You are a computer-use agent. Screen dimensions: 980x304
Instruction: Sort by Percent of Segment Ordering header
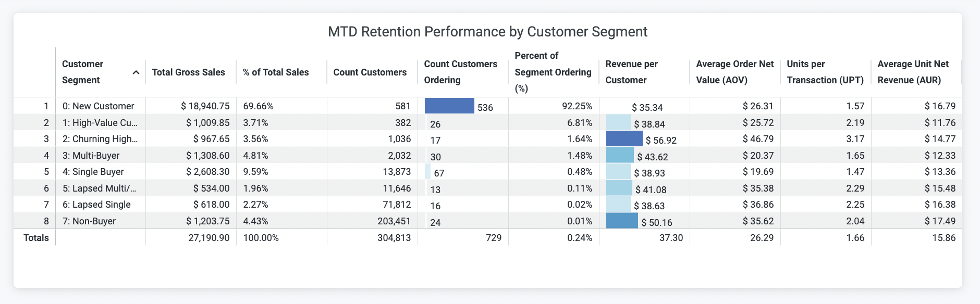click(x=553, y=72)
